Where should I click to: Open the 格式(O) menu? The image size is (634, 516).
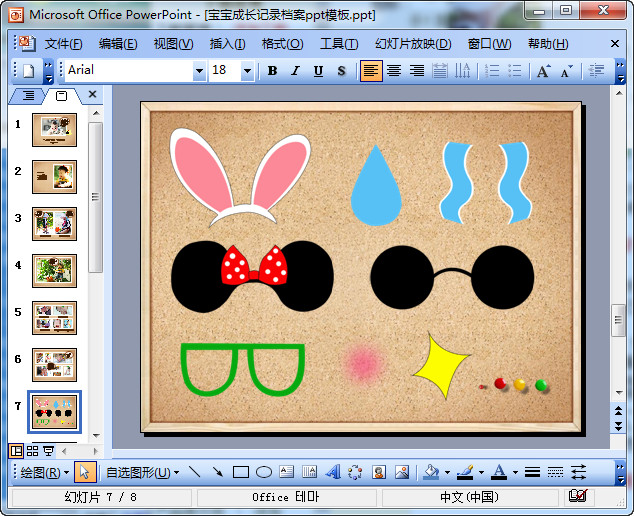click(x=282, y=44)
